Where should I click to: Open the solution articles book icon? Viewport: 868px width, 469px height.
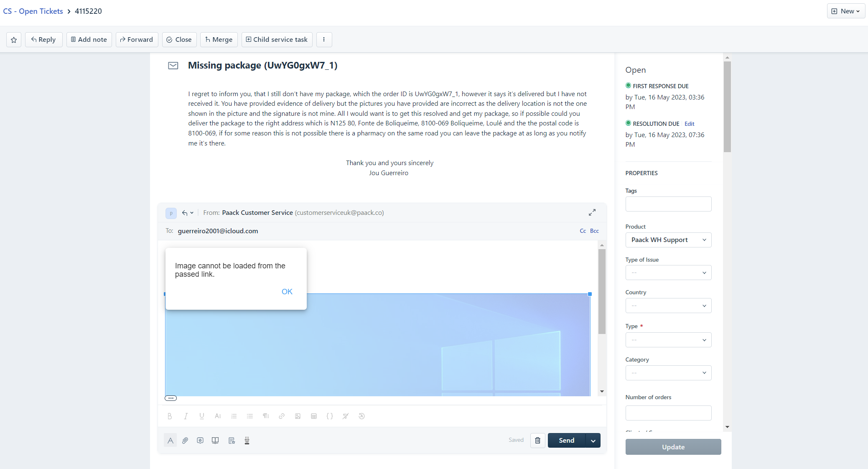tap(215, 440)
